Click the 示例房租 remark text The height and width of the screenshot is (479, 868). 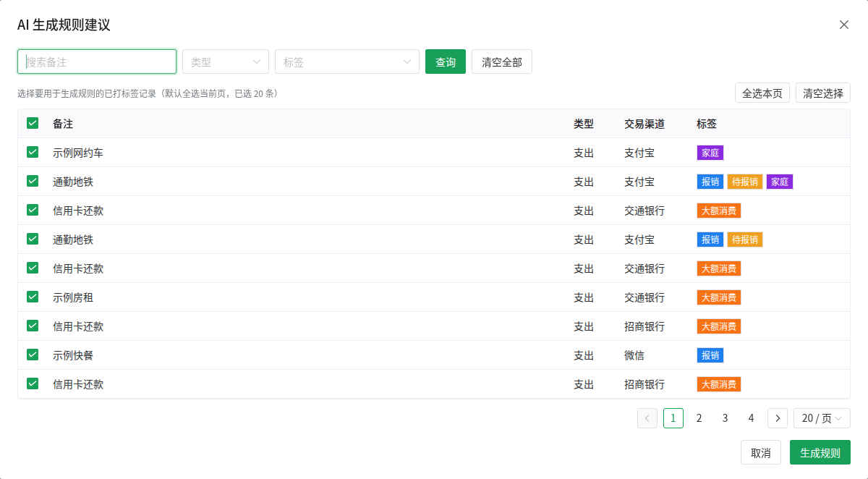(73, 297)
